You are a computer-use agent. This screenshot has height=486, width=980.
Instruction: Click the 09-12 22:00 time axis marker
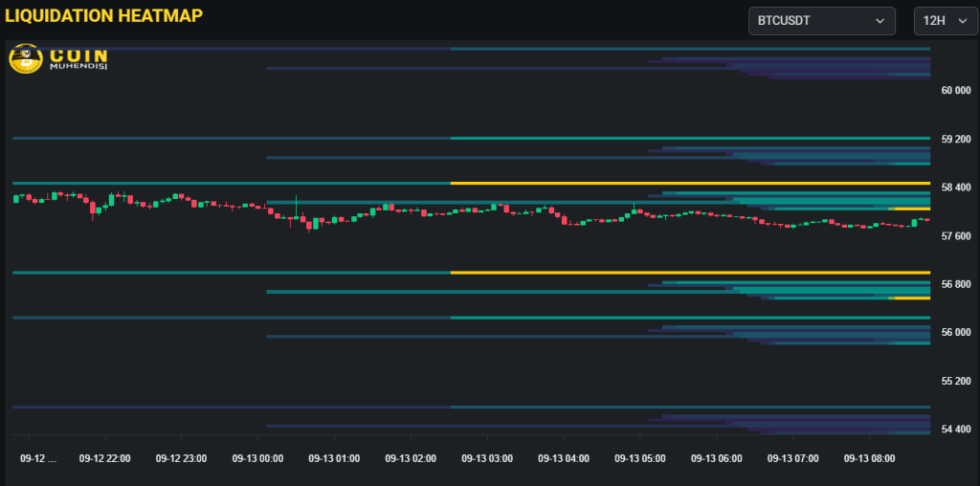point(104,458)
